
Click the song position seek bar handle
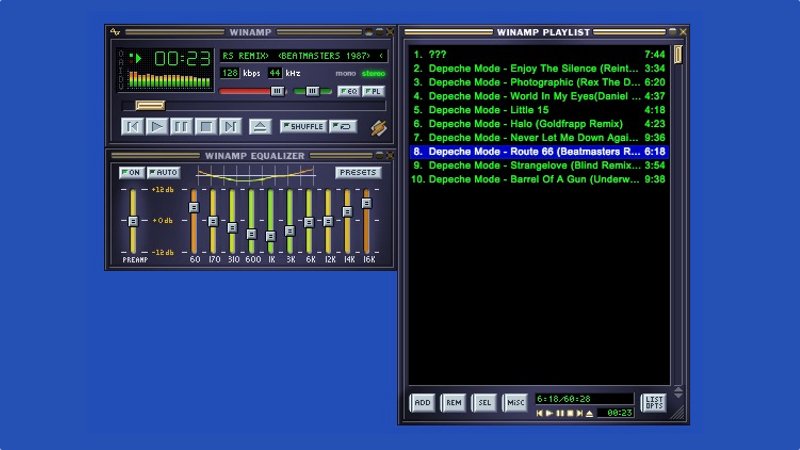coord(150,106)
